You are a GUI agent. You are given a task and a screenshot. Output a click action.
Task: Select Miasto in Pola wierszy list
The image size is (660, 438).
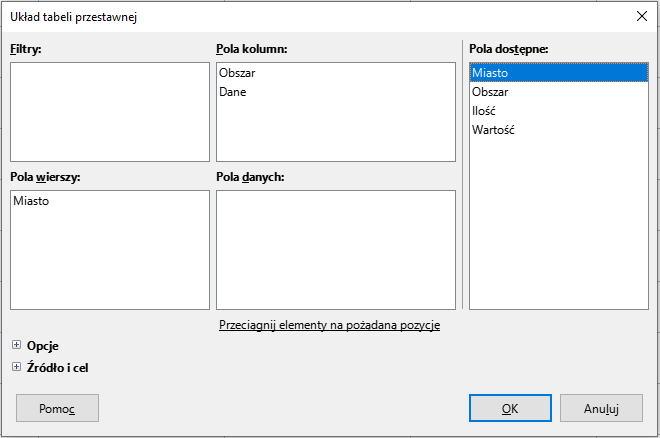click(x=32, y=201)
